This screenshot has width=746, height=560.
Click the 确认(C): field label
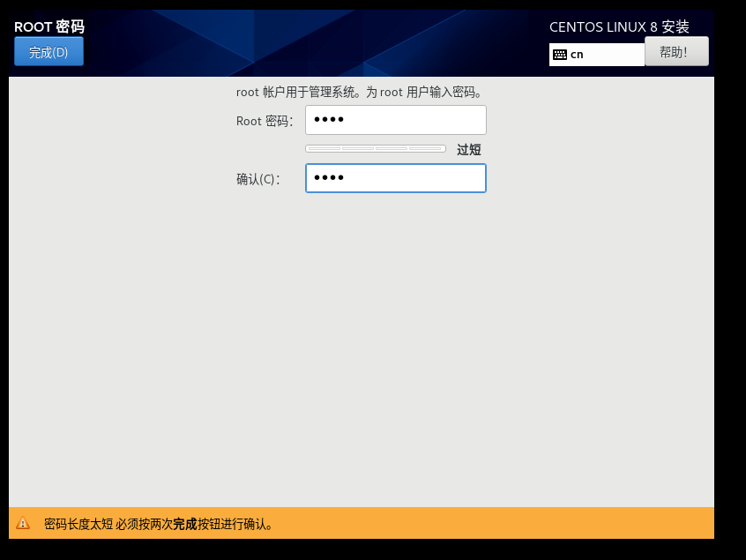pyautogui.click(x=257, y=179)
